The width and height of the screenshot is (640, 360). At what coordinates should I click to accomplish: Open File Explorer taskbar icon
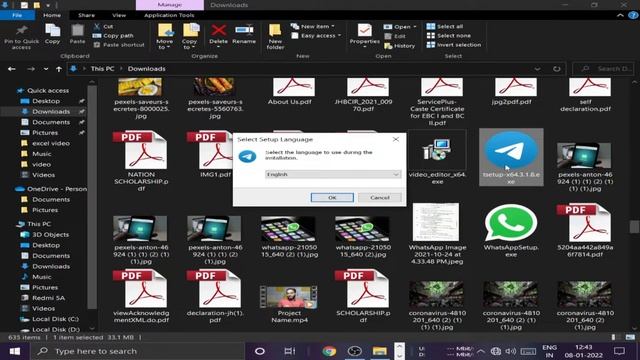pyautogui.click(x=379, y=351)
